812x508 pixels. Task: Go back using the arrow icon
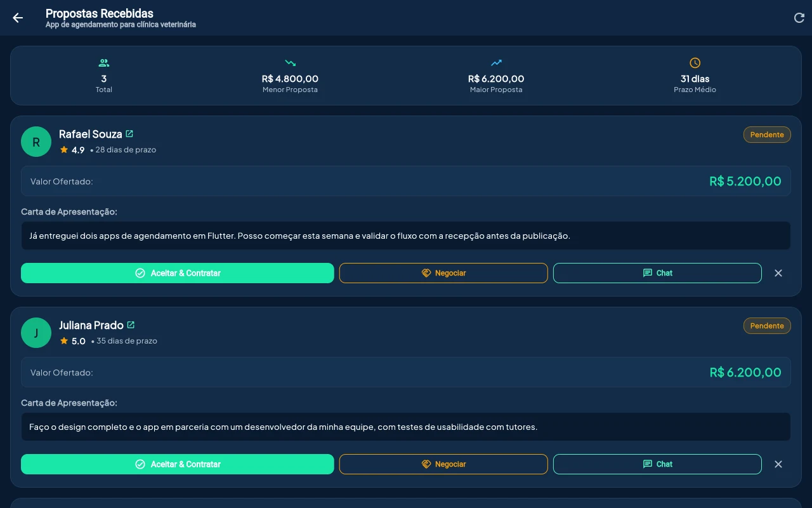pos(18,18)
